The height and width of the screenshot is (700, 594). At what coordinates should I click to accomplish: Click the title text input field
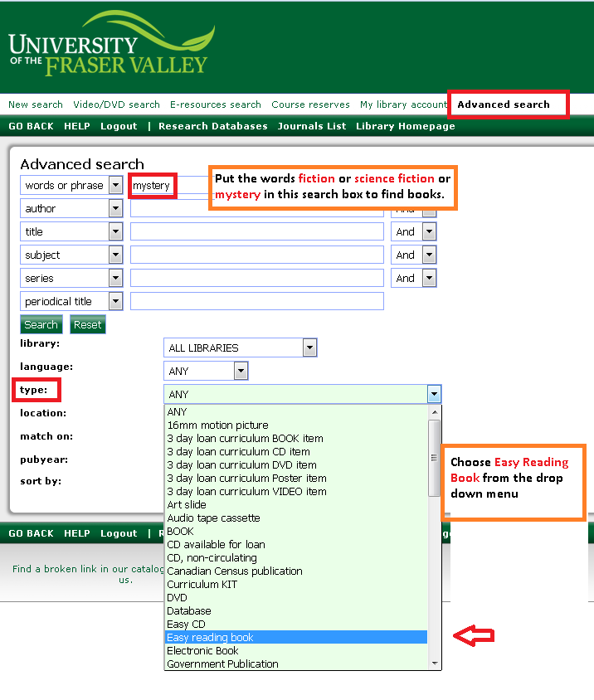[257, 231]
